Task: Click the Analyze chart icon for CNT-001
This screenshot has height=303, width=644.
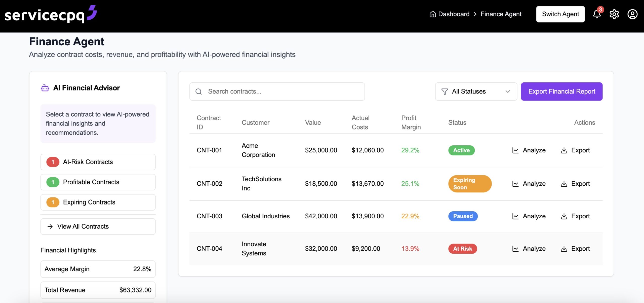Action: (515, 150)
